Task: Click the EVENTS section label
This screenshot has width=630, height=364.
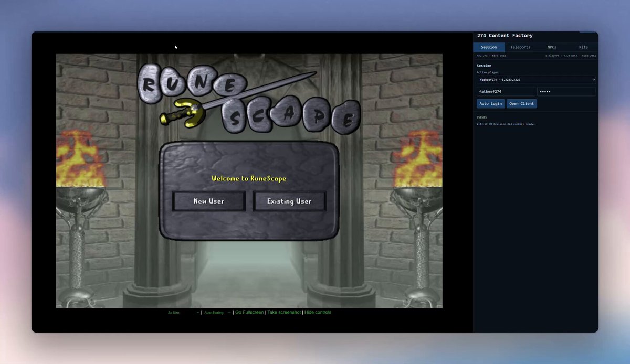Action: coord(482,117)
